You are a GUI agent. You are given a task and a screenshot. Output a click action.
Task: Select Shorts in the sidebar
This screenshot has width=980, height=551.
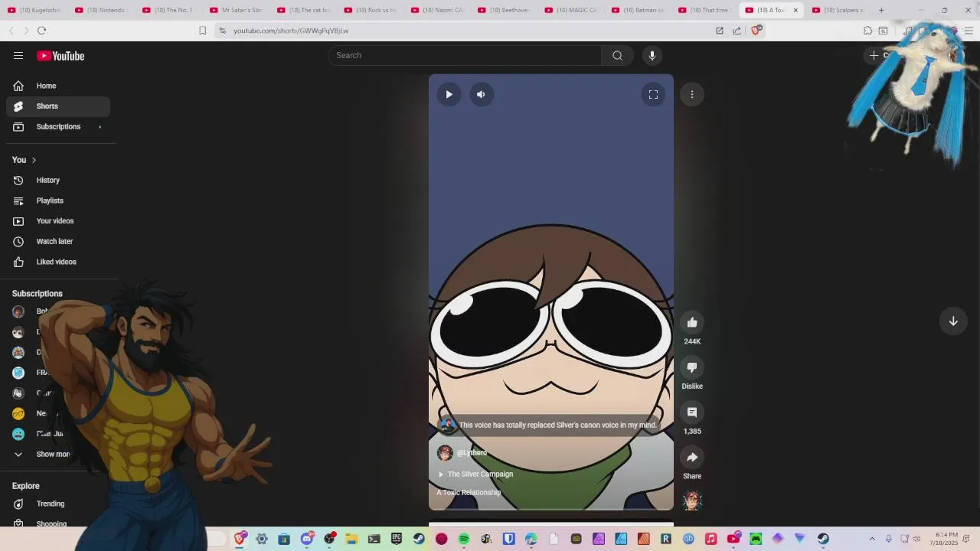click(x=58, y=106)
